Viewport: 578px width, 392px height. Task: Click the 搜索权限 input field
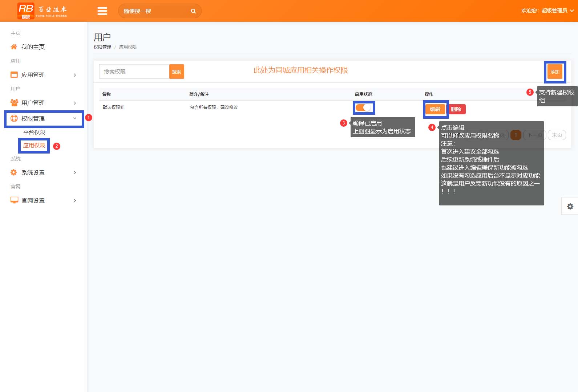click(134, 72)
